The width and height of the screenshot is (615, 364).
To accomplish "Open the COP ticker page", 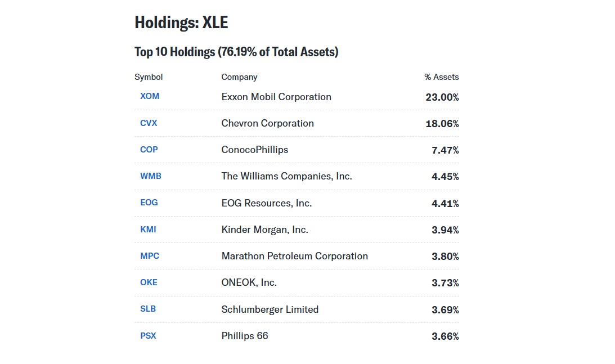I will [149, 149].
